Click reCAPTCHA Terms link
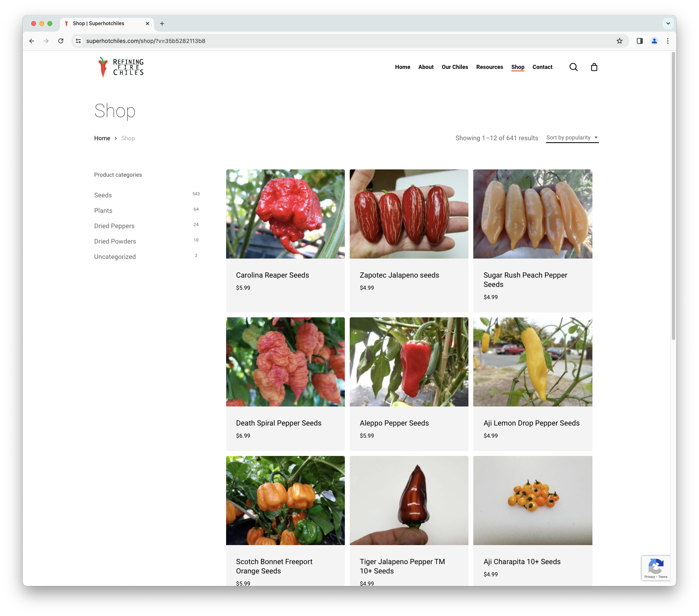The width and height of the screenshot is (699, 616). point(663,577)
